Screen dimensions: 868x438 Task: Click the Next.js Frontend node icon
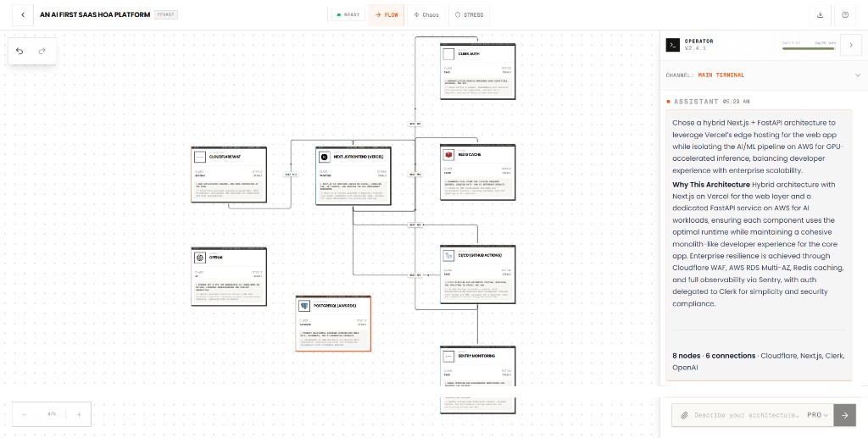325,157
